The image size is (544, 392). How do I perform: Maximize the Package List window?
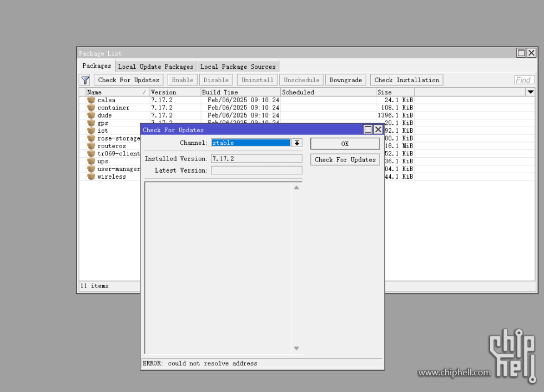pos(521,53)
